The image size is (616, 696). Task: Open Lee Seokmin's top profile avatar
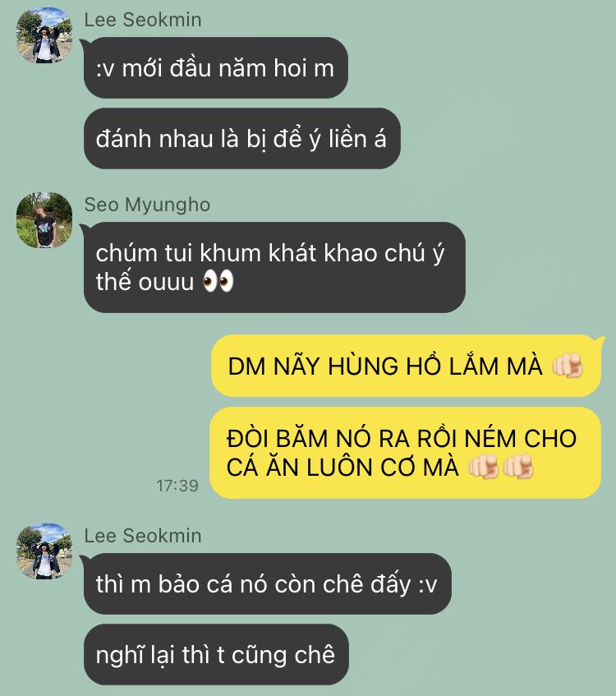[44, 35]
